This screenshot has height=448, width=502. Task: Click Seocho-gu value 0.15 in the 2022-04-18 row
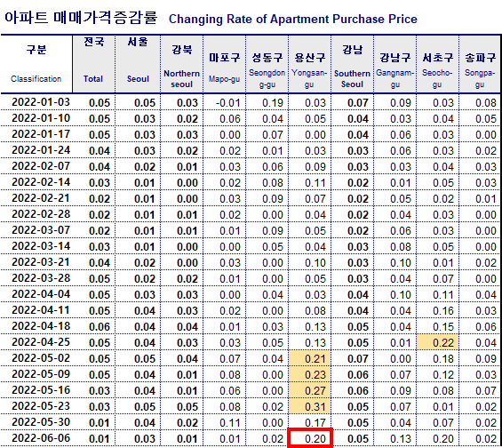(443, 327)
